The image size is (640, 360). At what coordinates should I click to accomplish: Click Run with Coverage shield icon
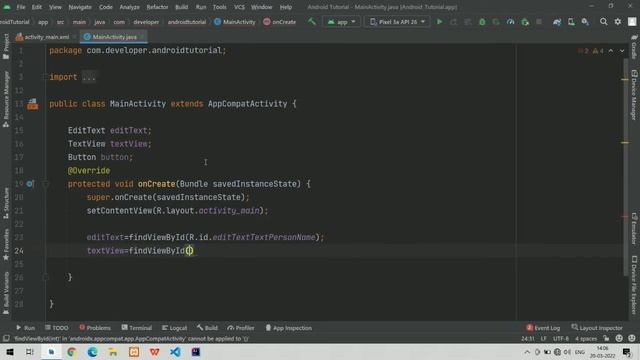(496, 22)
